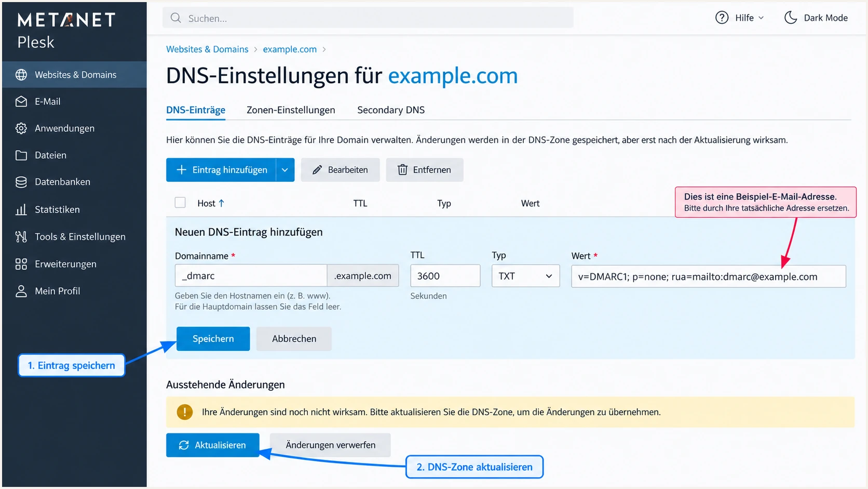The width and height of the screenshot is (868, 489).
Task: Open the E-Mail envelope icon in sidebar
Action: [21, 102]
